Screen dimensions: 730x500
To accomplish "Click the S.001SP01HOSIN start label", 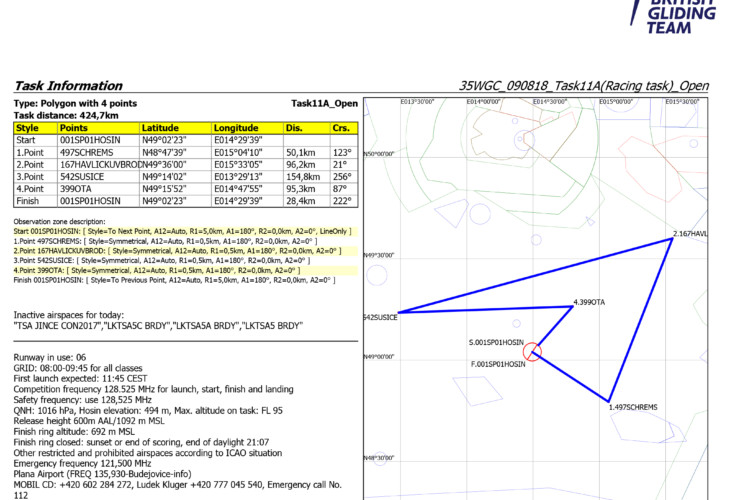I will point(497,342).
